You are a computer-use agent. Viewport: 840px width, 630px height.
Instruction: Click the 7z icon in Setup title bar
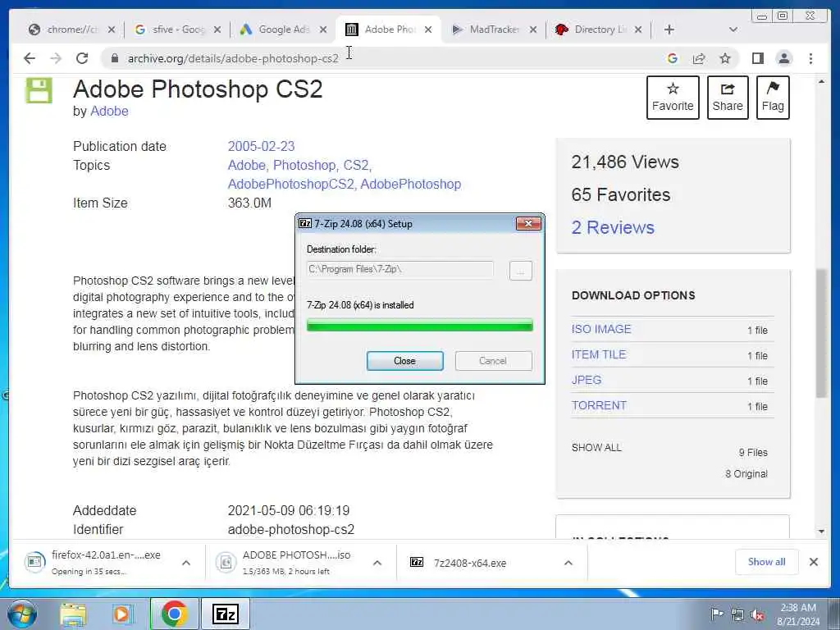click(x=305, y=223)
